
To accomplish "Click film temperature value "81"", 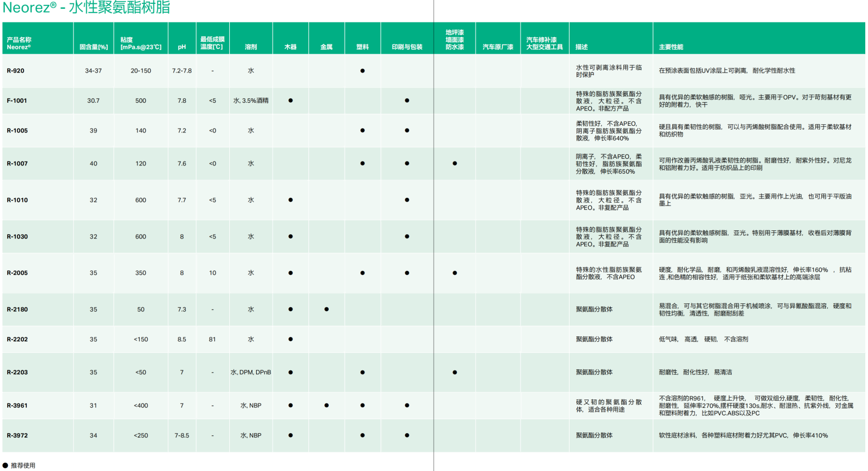I will pos(212,340).
